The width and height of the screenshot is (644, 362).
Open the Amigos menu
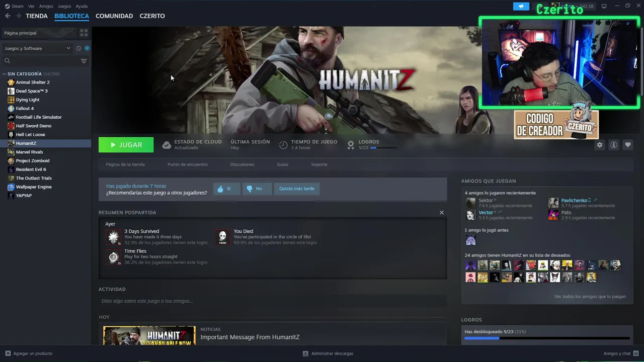46,7
